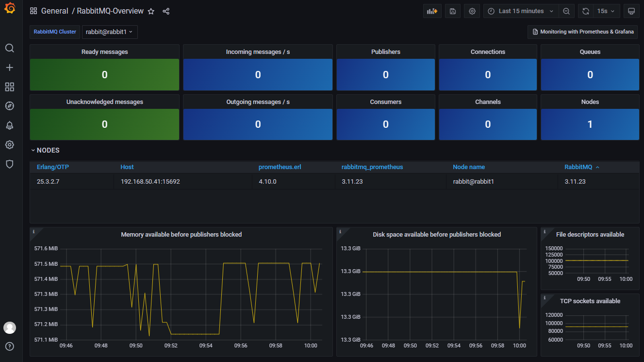
Task: Cycle view mode with monitor icon
Action: (631, 11)
